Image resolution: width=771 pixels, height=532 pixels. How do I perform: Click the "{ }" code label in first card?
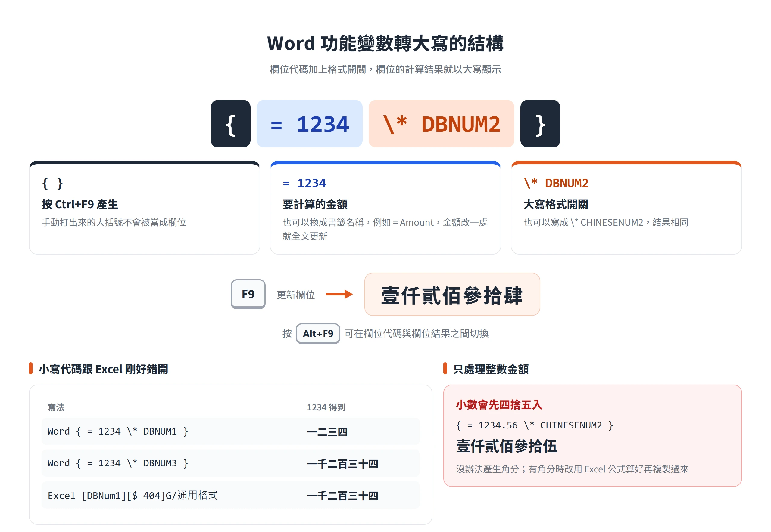click(x=52, y=183)
